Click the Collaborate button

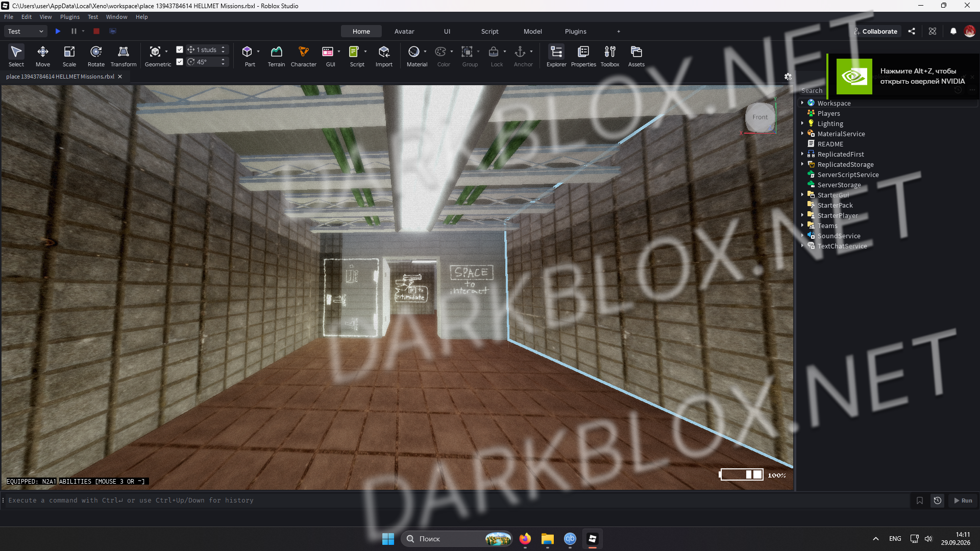[x=876, y=31]
